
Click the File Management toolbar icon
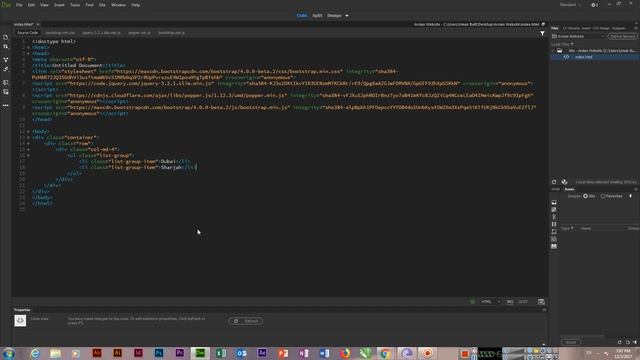6,47
